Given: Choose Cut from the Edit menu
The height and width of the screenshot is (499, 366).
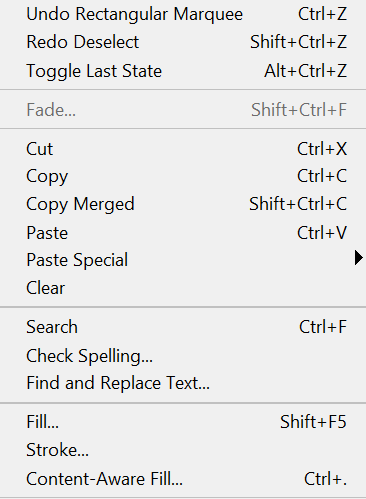Looking at the screenshot, I should click(x=183, y=149).
